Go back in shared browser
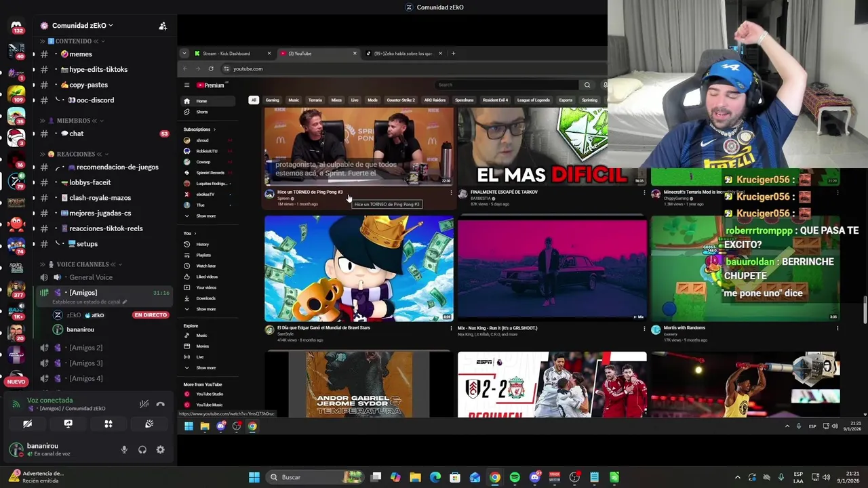The width and height of the screenshot is (868, 488). (x=185, y=68)
